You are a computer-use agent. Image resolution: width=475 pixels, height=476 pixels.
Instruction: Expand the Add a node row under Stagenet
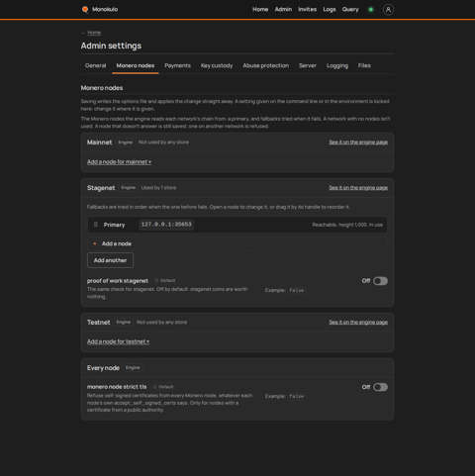pos(237,243)
